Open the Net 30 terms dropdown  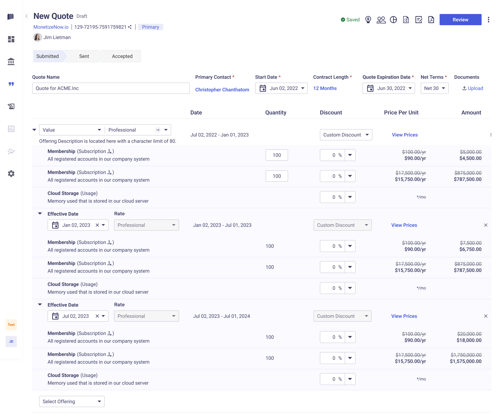(x=435, y=88)
